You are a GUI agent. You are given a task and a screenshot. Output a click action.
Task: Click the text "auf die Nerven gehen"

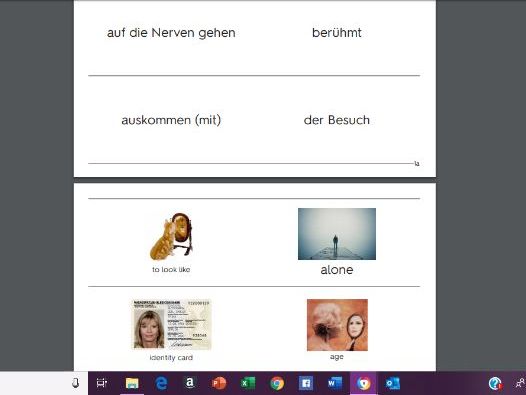(171, 33)
